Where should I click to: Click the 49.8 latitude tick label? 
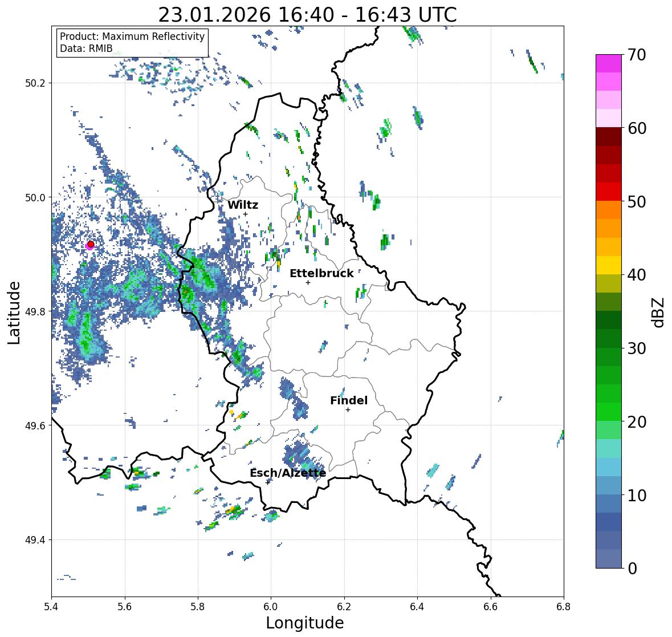click(35, 311)
